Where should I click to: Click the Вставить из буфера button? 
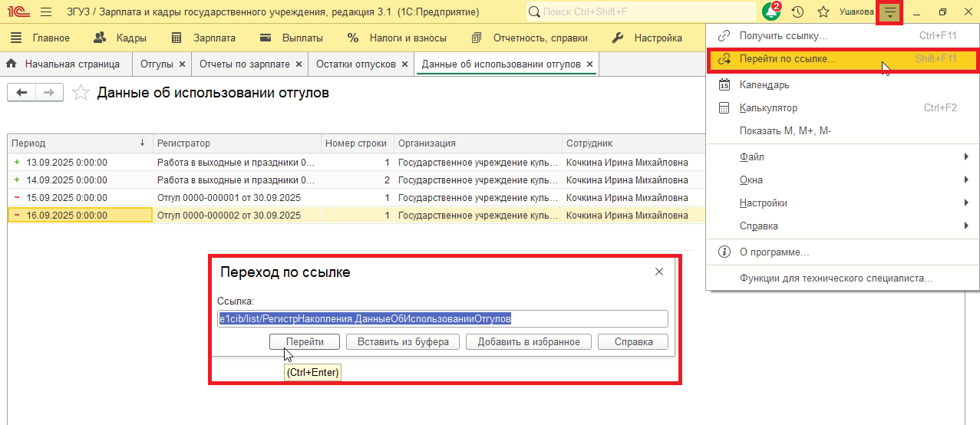[x=402, y=341]
